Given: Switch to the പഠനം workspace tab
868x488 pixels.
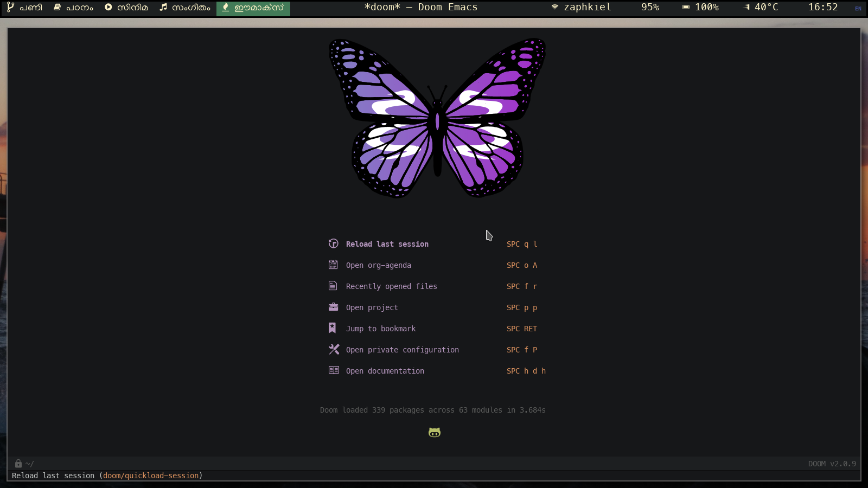Looking at the screenshot, I should coord(73,8).
